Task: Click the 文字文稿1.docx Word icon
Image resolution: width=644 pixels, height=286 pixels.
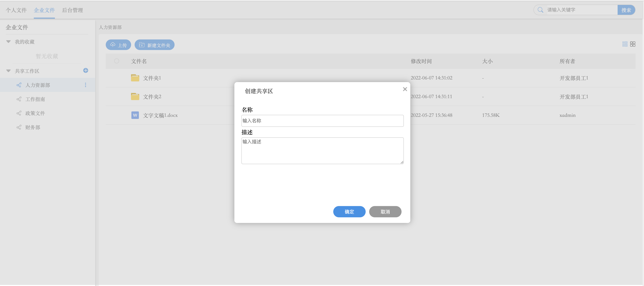Action: [135, 115]
